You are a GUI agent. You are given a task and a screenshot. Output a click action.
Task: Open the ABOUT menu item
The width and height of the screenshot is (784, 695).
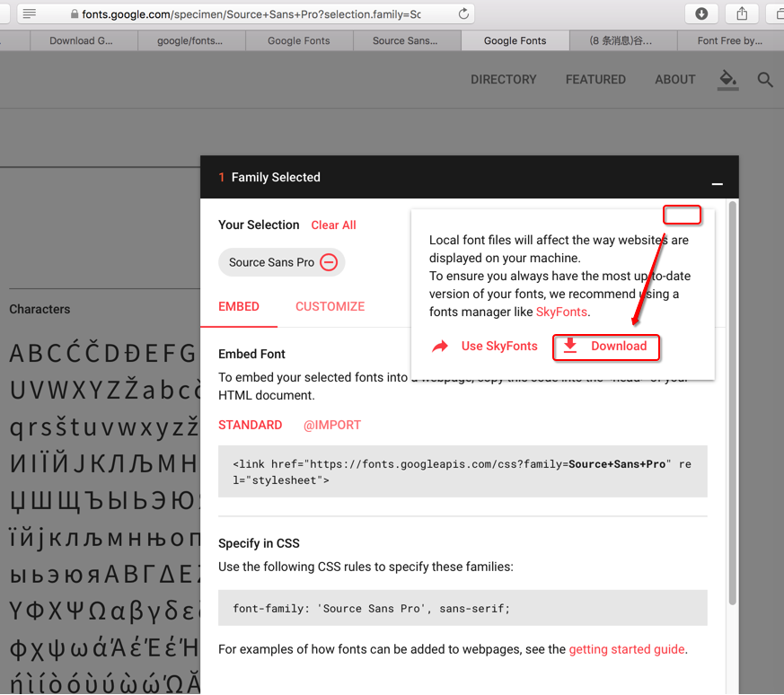pyautogui.click(x=675, y=80)
